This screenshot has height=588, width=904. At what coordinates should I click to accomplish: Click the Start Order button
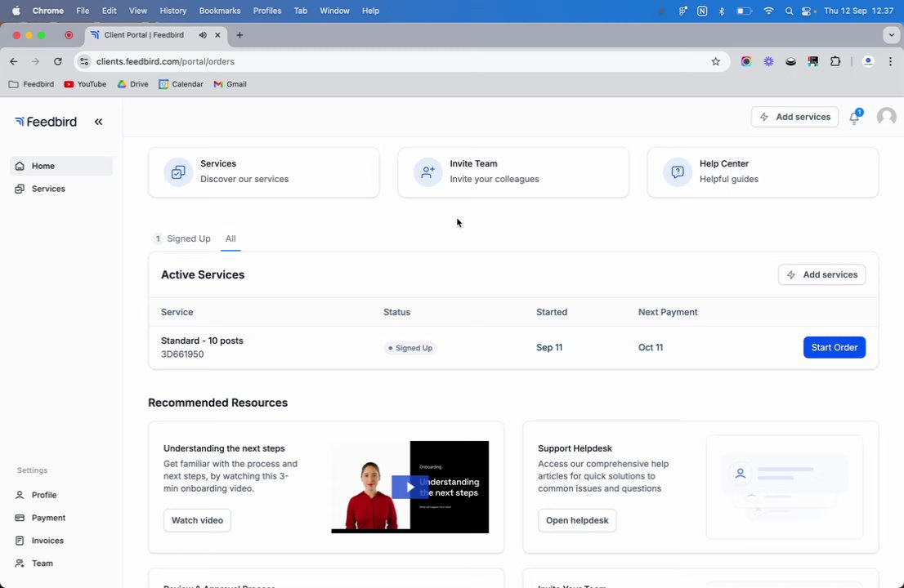835,347
